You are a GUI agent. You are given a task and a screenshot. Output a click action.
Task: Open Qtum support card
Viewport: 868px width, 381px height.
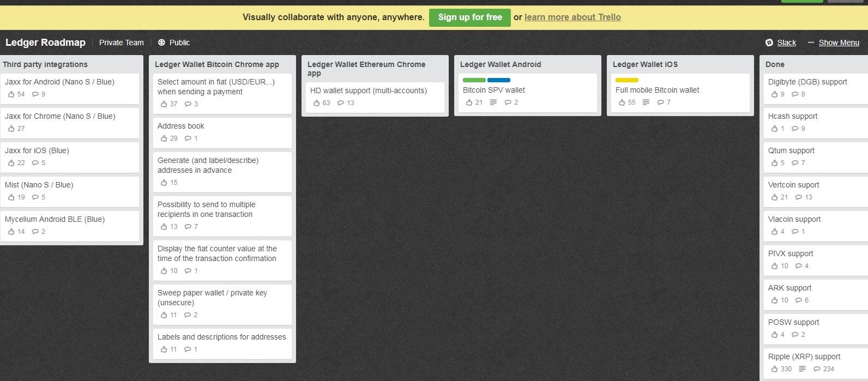point(816,157)
